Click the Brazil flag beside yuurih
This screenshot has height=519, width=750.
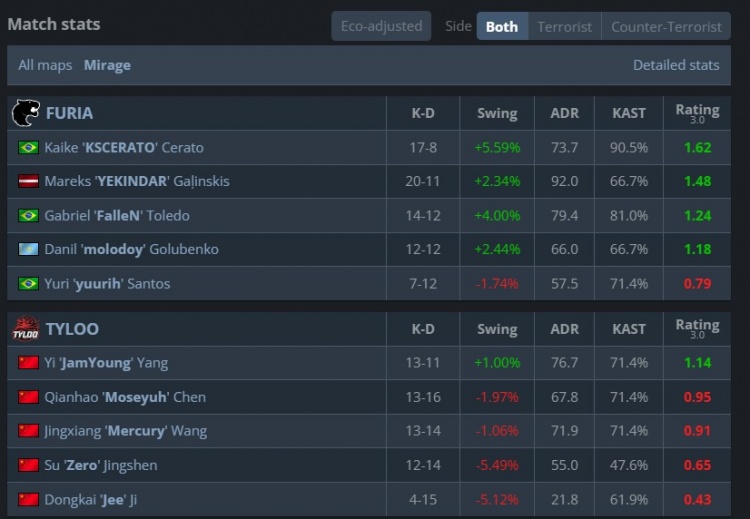tap(28, 284)
